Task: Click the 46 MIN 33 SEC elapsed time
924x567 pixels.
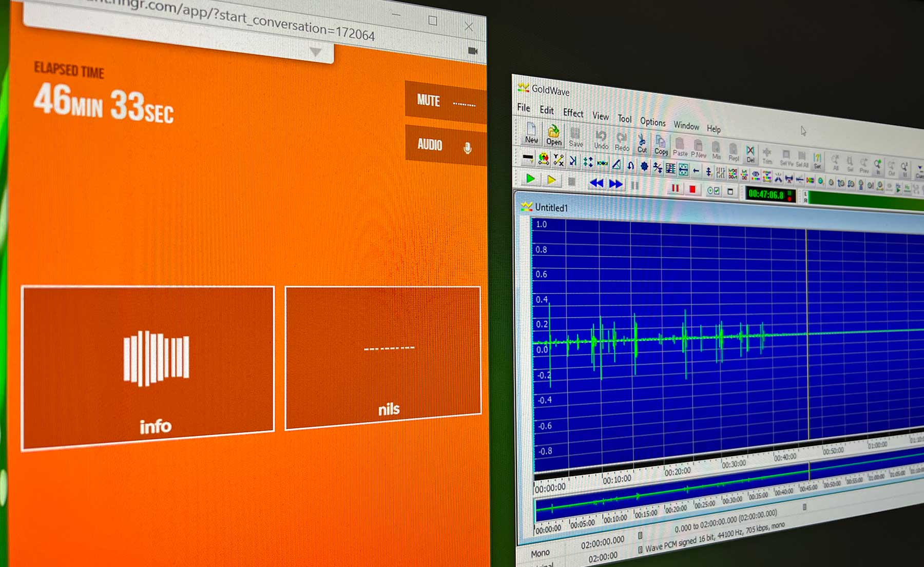Action: click(104, 104)
